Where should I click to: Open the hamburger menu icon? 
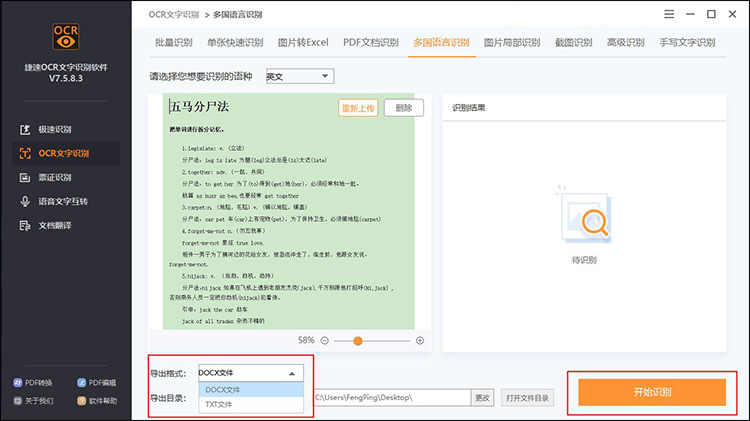click(x=669, y=14)
